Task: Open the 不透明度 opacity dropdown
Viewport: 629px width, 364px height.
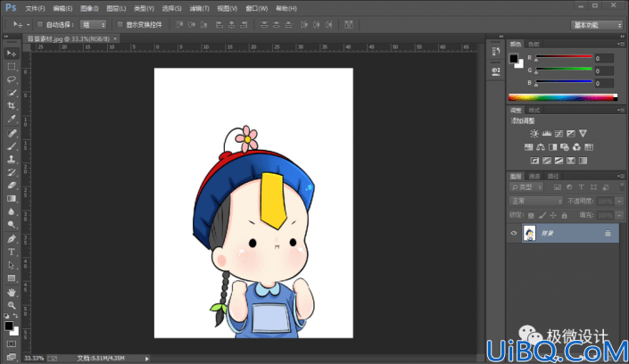Action: click(x=619, y=201)
